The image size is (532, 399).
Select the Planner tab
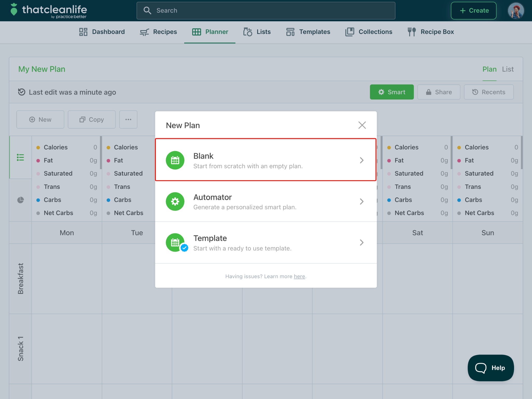210,32
